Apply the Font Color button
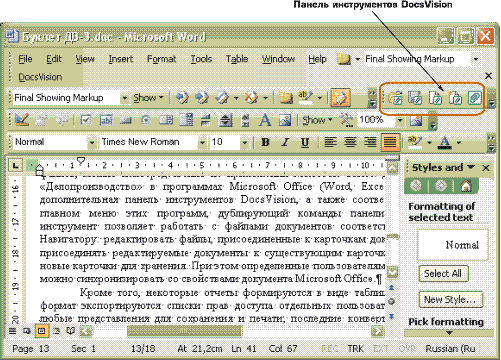Screen dimensions: 501x360 click(445, 143)
